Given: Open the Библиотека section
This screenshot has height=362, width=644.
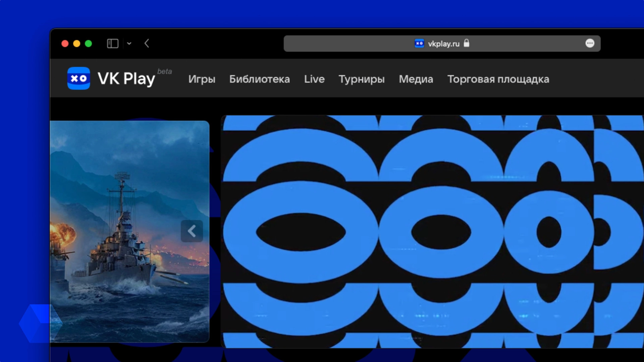Looking at the screenshot, I should 259,79.
